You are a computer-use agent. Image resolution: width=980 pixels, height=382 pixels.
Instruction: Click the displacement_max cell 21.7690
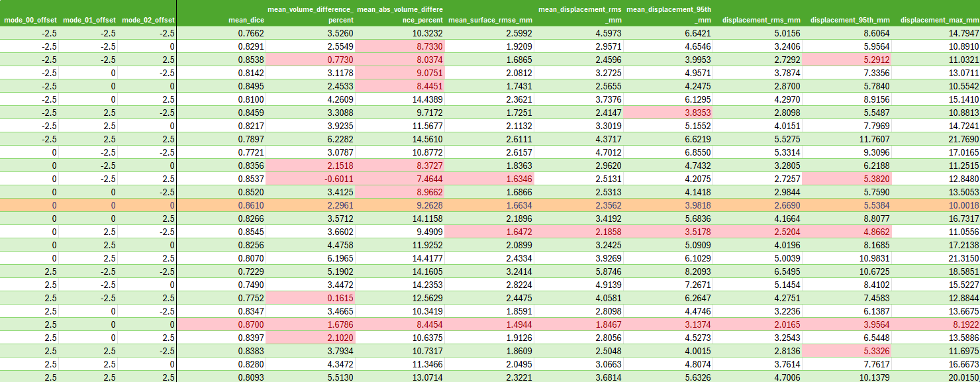coord(935,139)
